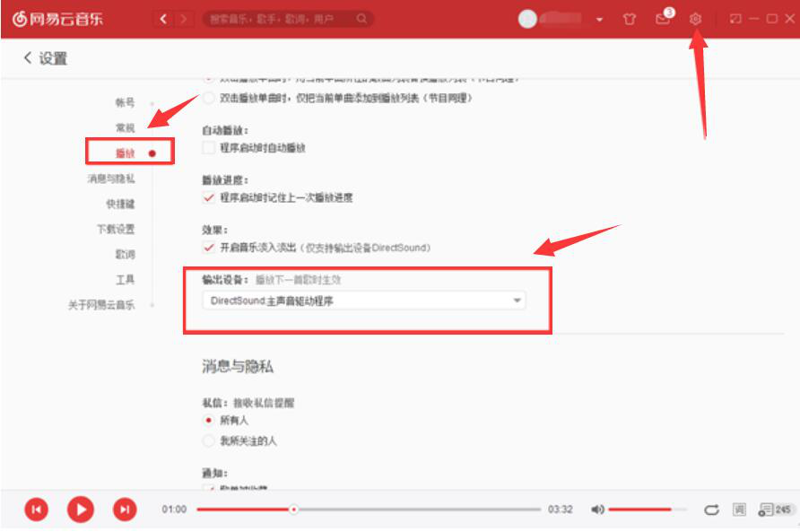This screenshot has width=800, height=532.
Task: Go back with the header back arrow
Action: coord(163,20)
